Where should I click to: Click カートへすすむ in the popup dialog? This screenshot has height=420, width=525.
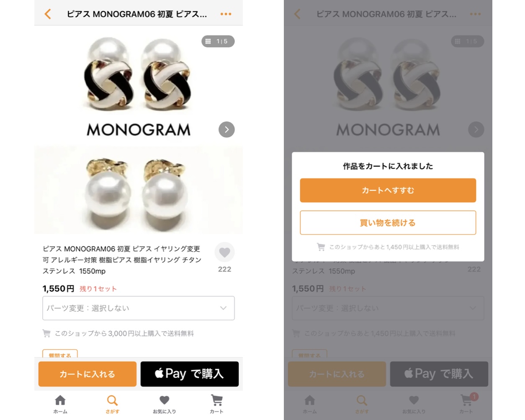click(x=388, y=190)
